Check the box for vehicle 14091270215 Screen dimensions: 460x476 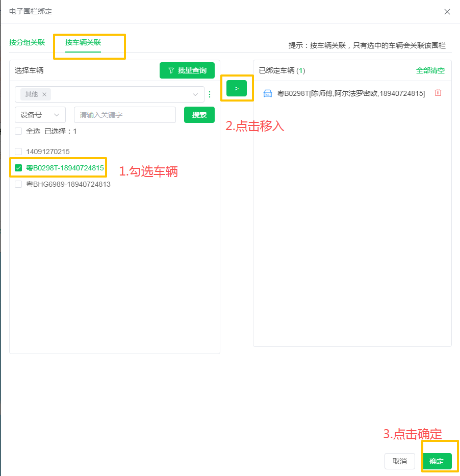pyautogui.click(x=18, y=152)
